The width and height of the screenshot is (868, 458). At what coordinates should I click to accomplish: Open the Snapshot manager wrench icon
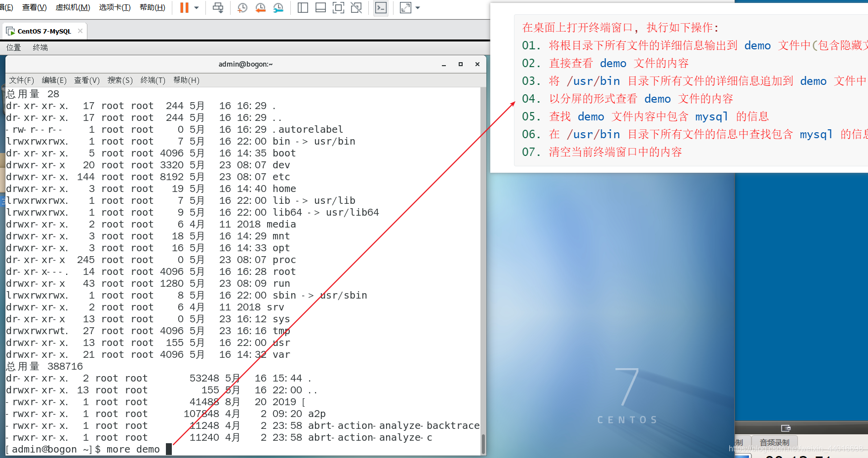pos(278,7)
